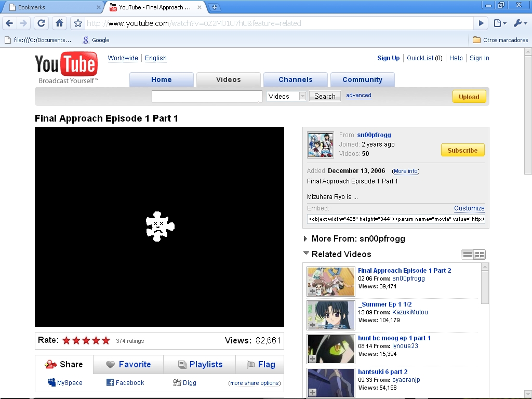This screenshot has height=399, width=532.
Task: Add hantsuki 6 part 2 to QuickList
Action: [312, 393]
